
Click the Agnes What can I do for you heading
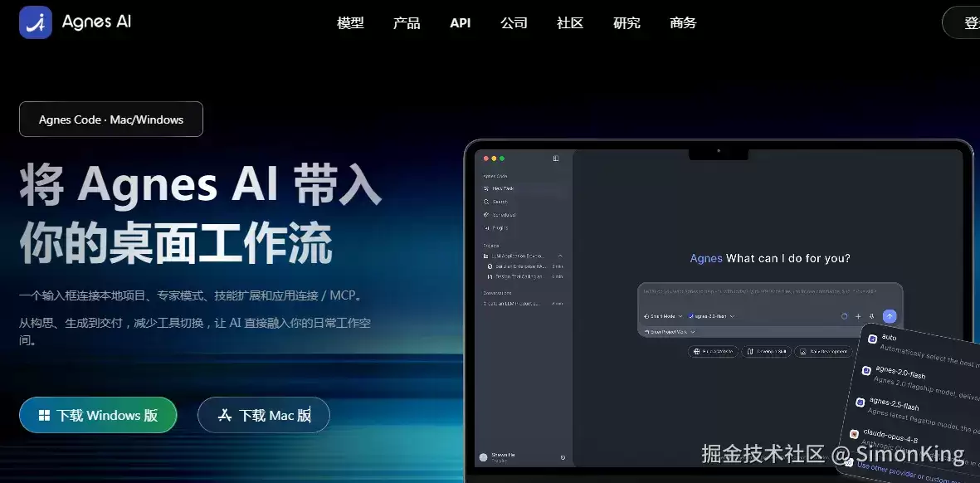tap(770, 258)
